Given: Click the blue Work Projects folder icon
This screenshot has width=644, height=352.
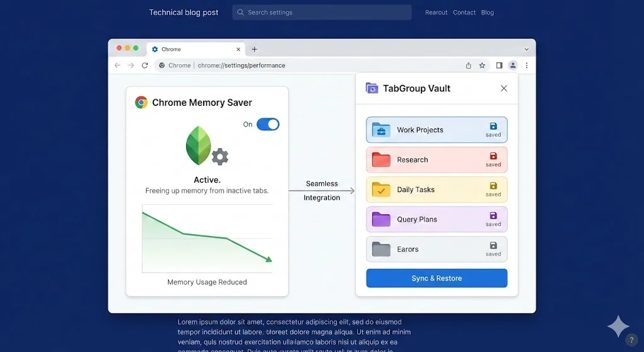Looking at the screenshot, I should tap(381, 130).
